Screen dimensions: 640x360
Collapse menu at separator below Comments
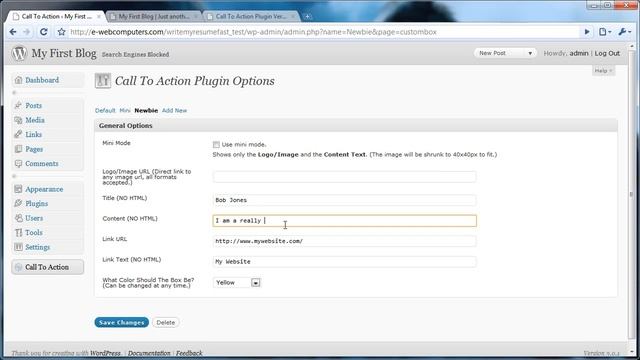pyautogui.click(x=47, y=176)
